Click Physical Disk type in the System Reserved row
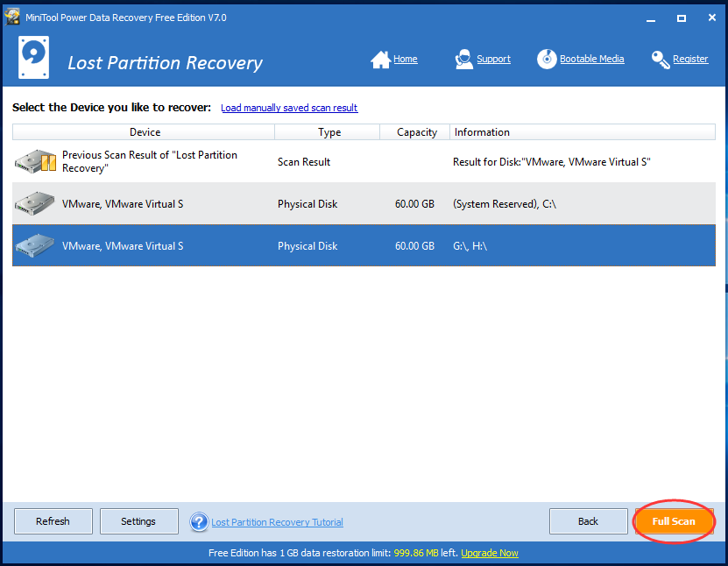The height and width of the screenshot is (566, 728). click(x=307, y=204)
